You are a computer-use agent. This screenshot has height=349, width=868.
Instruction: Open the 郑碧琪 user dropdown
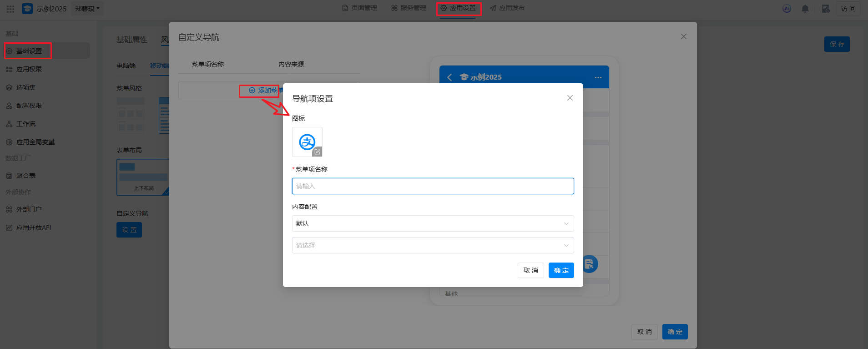point(87,9)
